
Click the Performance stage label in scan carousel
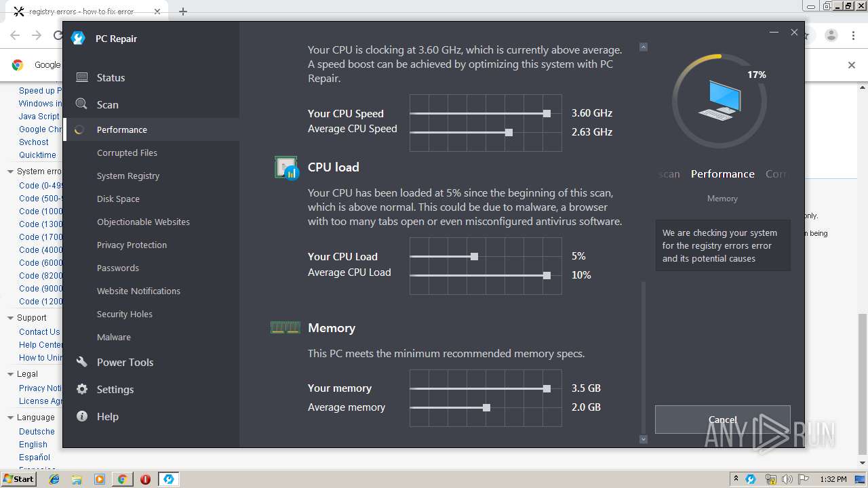[722, 174]
